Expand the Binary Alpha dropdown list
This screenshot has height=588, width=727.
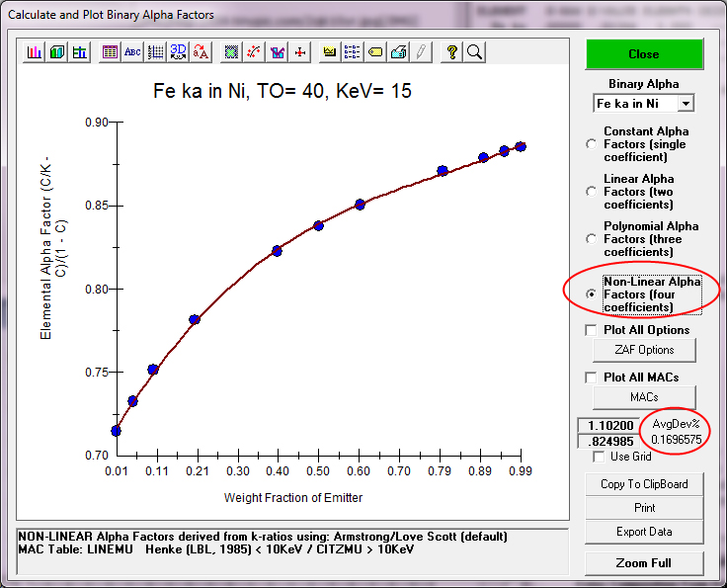coord(686,104)
